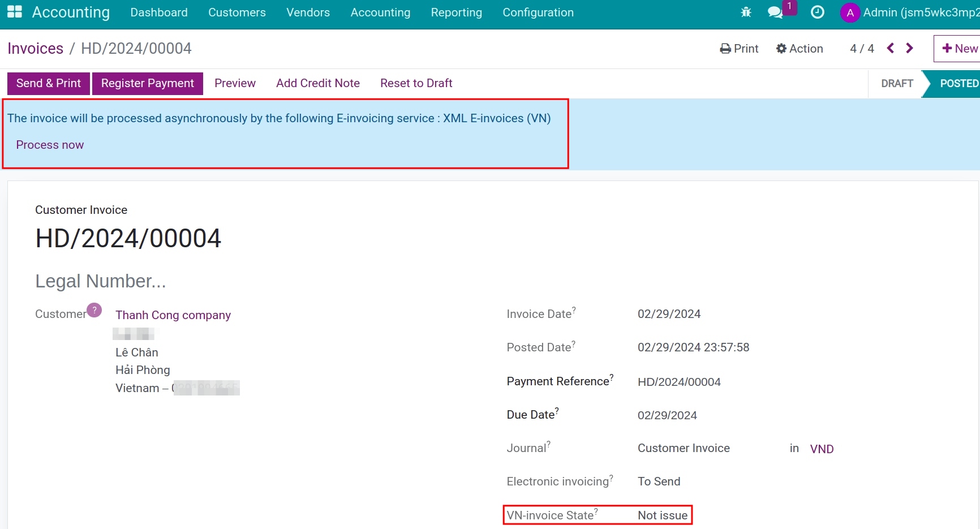Click the Hải Phòng address line
The image size is (980, 529).
click(x=143, y=370)
